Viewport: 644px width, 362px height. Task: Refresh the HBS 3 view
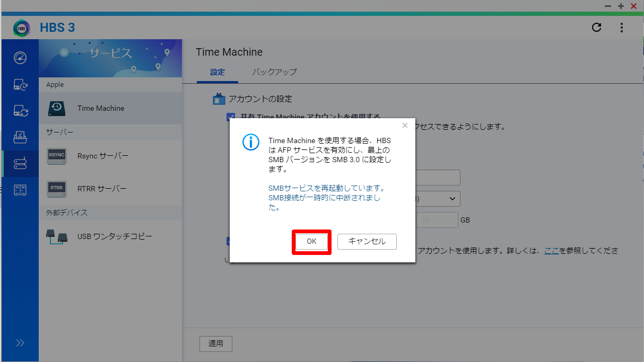click(x=597, y=28)
